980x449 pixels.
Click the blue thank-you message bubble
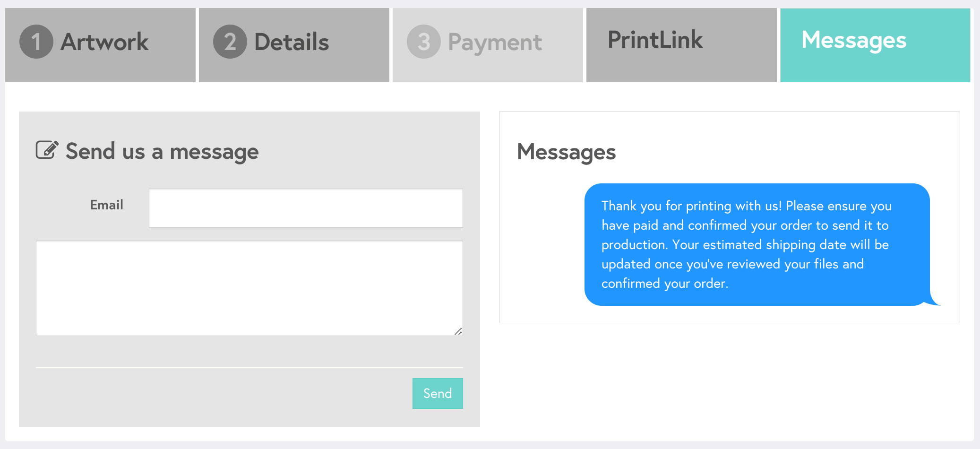pyautogui.click(x=757, y=244)
